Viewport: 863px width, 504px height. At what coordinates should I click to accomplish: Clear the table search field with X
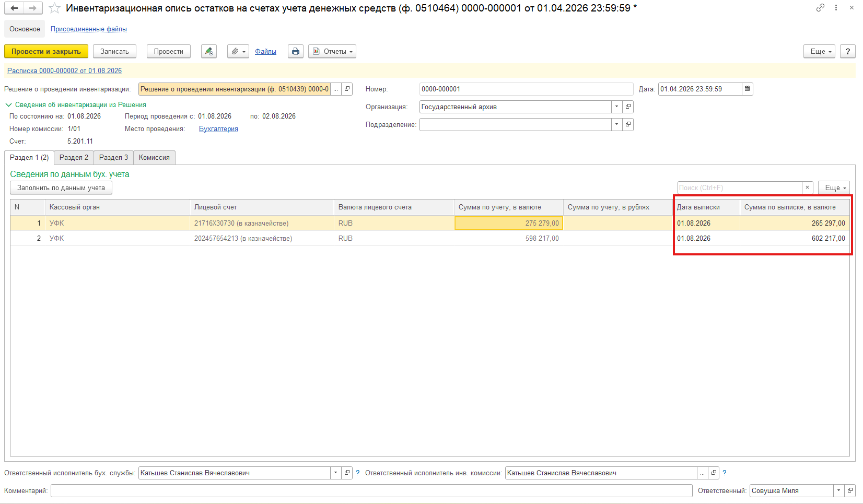tap(808, 187)
